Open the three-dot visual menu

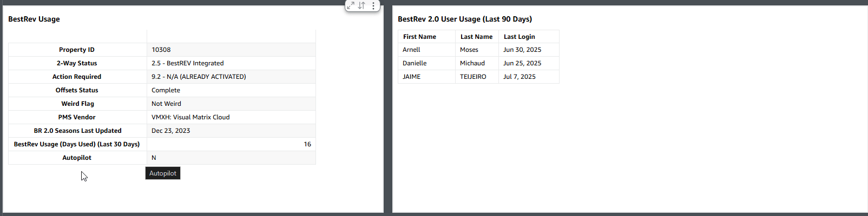click(x=373, y=5)
